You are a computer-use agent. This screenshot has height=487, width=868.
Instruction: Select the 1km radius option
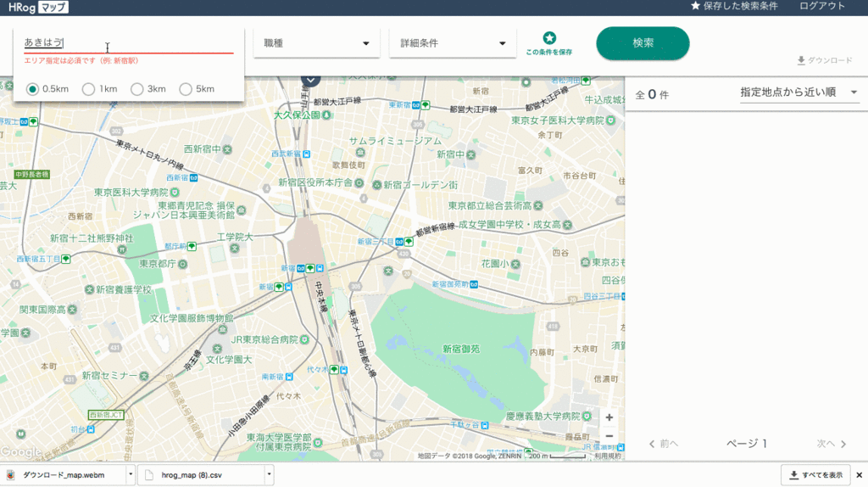[88, 88]
